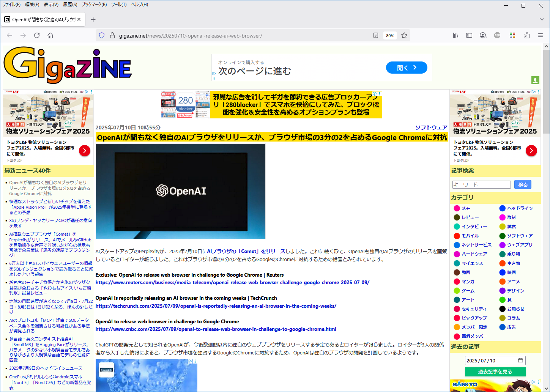Image resolution: width=550 pixels, height=392 pixels.
Task: Click the GIGAZINE logo
Action: [68, 65]
